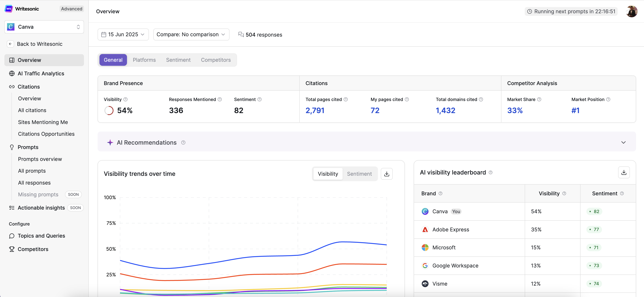Screen dimensions: 644x297
Task: Switch to the Sentiment tab
Action: [x=178, y=60]
